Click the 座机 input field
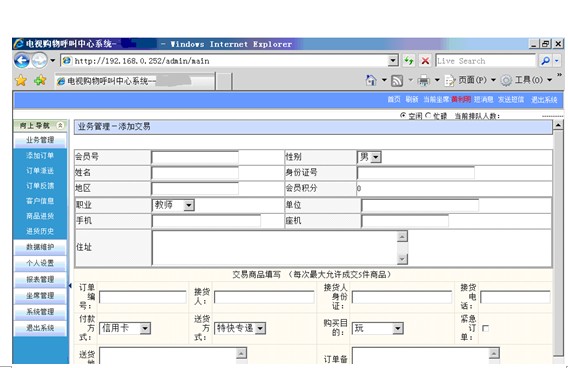 click(405, 221)
